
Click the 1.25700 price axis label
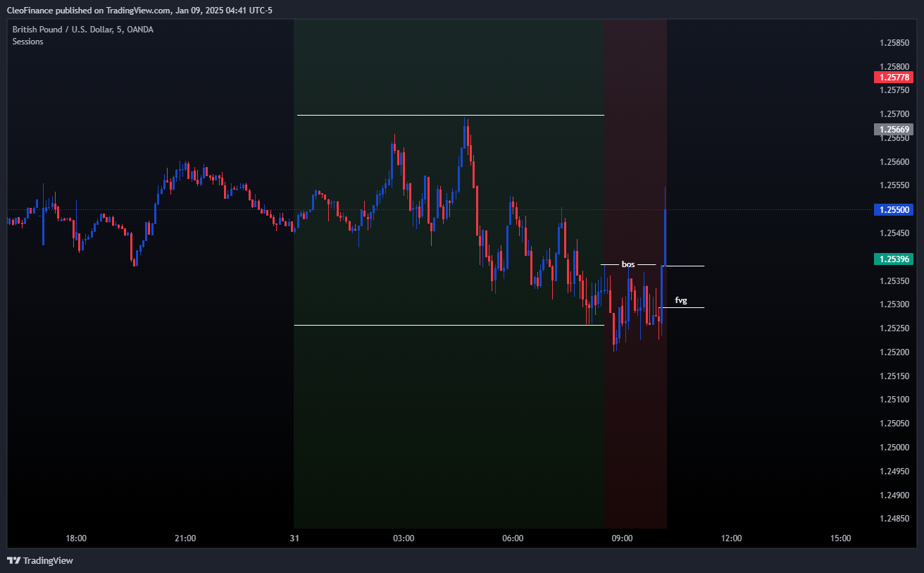[x=894, y=114]
